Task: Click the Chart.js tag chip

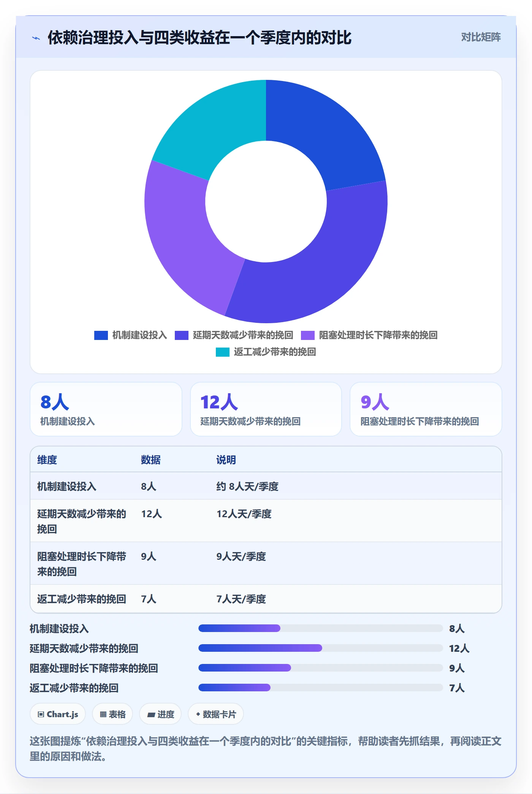Action: click(58, 714)
